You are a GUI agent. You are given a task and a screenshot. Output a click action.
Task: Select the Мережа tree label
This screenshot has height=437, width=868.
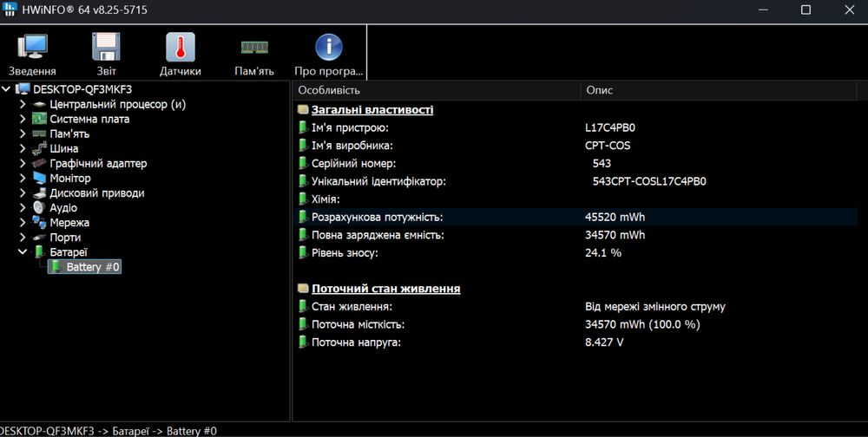click(x=69, y=222)
